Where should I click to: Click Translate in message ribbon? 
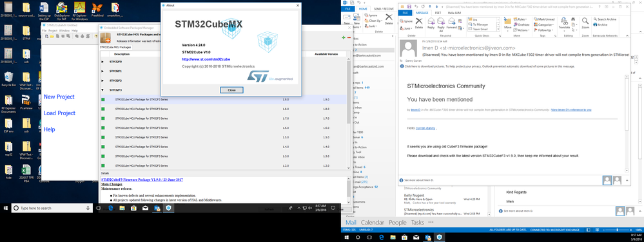point(564,24)
